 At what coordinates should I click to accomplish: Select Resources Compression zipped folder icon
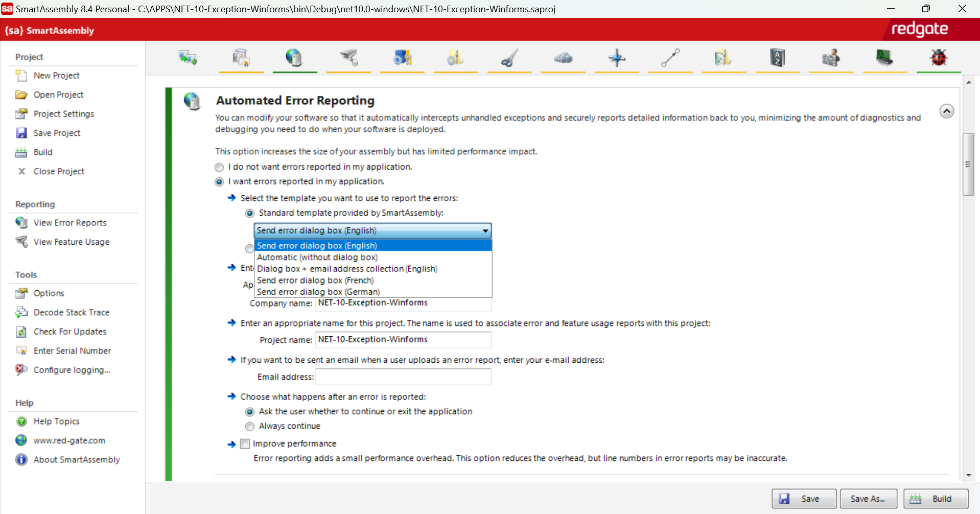724,58
